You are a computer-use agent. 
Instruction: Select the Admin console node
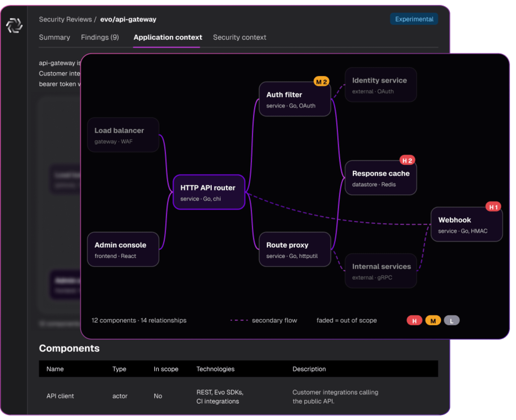123,250
